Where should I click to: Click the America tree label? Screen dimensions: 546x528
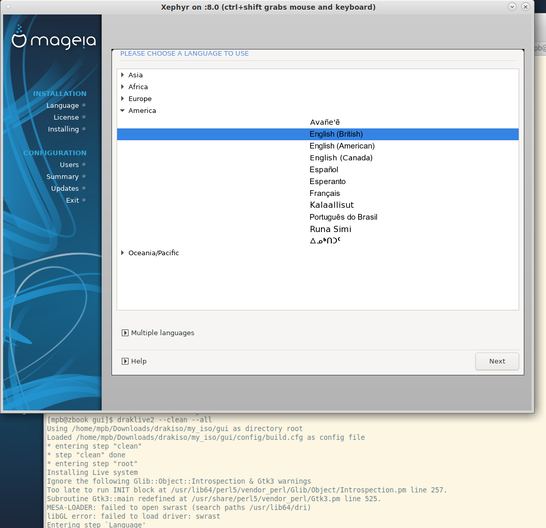point(142,110)
